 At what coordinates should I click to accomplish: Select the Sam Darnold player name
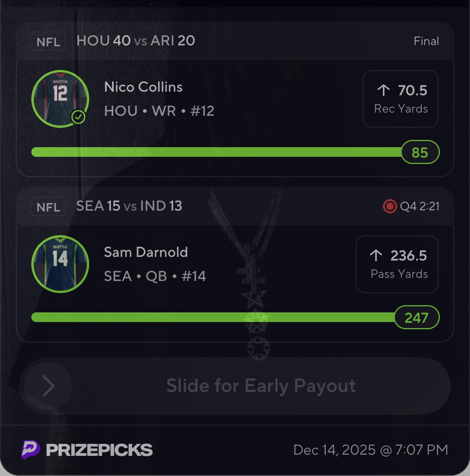click(x=146, y=252)
